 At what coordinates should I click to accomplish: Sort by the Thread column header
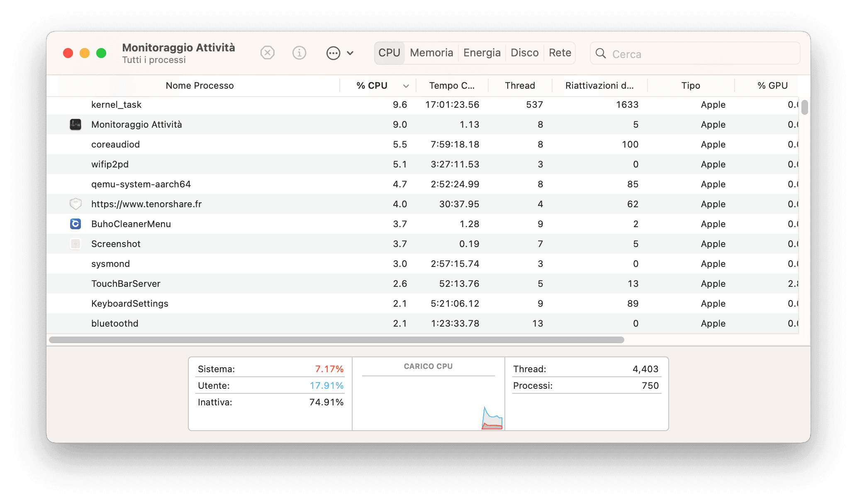click(x=520, y=85)
